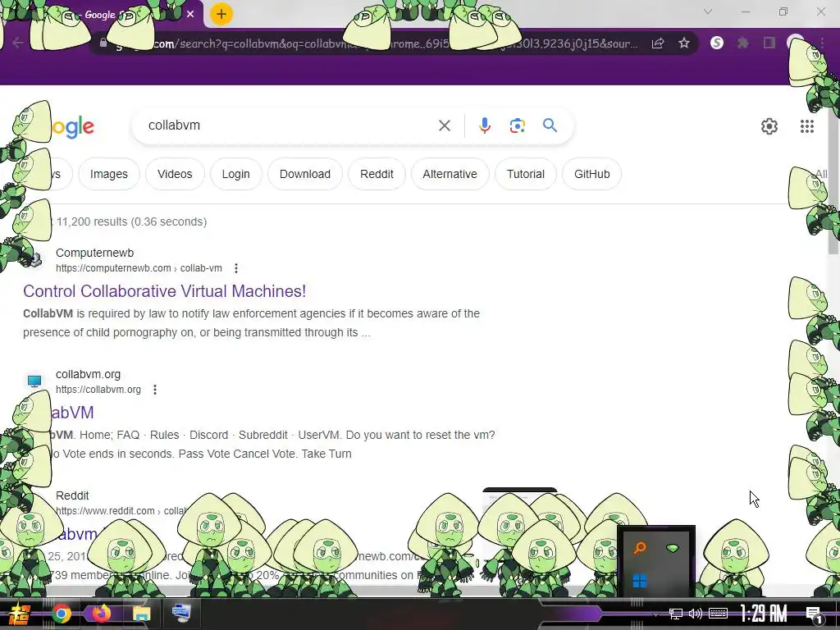Open the Chrome tab search chevron

(708, 11)
